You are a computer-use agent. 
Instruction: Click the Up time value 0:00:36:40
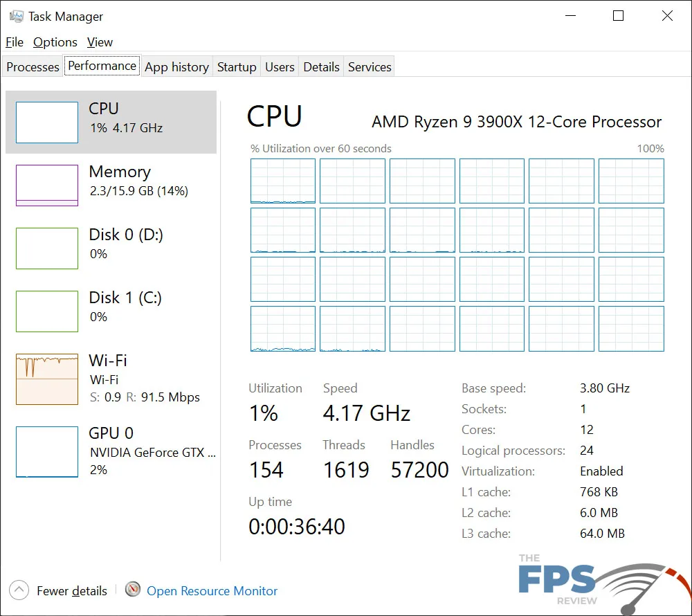(x=297, y=527)
